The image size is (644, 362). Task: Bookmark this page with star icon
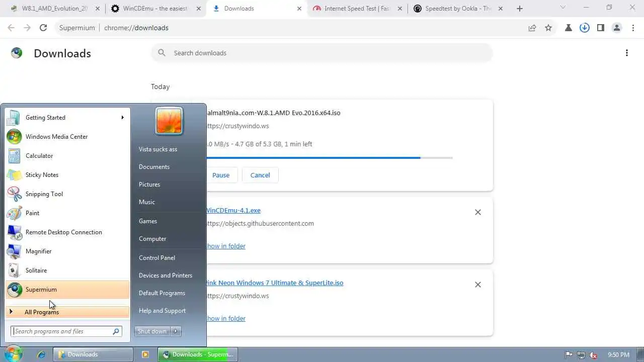point(548,28)
